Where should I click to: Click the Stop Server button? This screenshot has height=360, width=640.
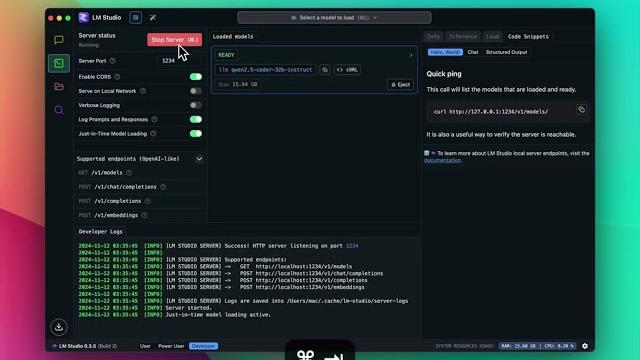tap(175, 40)
